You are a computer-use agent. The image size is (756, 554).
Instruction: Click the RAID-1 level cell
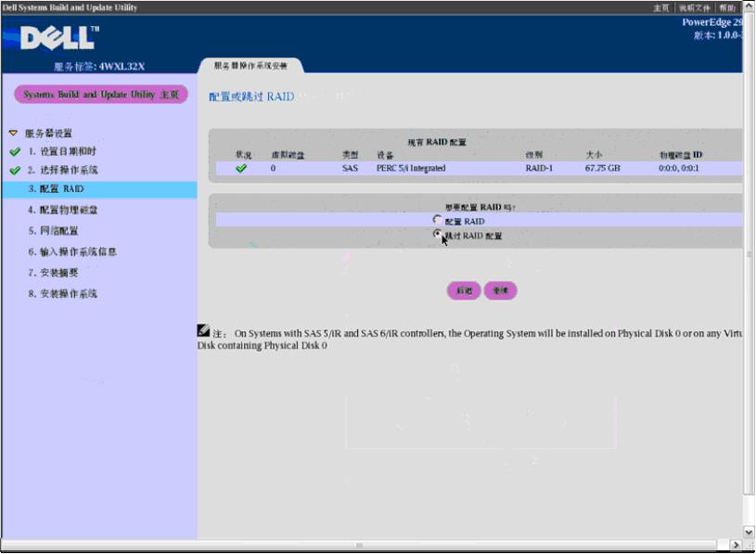tap(539, 168)
